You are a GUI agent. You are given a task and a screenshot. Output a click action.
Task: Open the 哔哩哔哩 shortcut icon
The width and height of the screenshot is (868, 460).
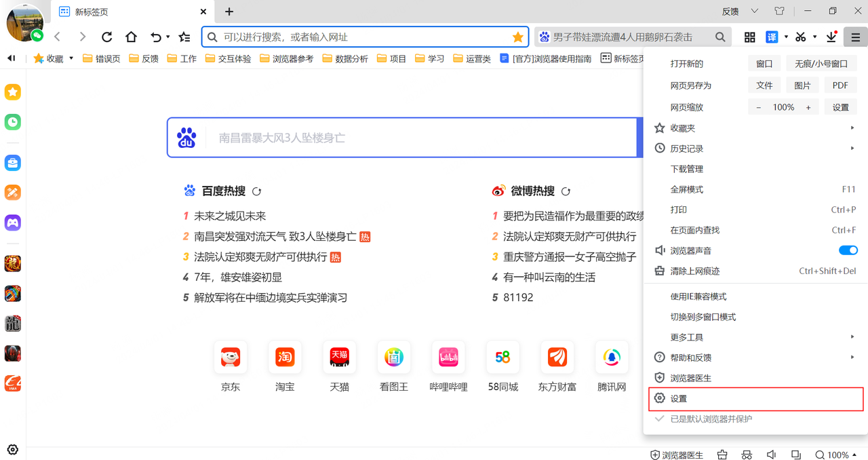(x=448, y=357)
